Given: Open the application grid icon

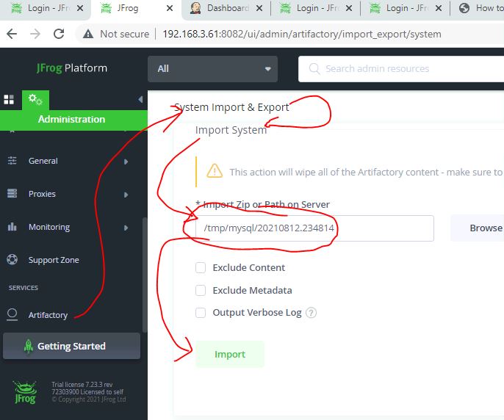Looking at the screenshot, I should coord(10,100).
